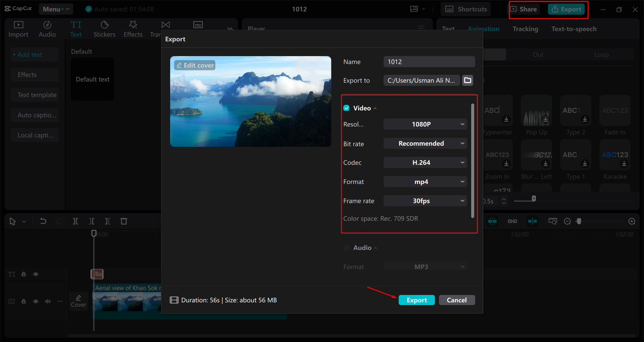Select the cursor pointer tool in timeline

(x=13, y=221)
